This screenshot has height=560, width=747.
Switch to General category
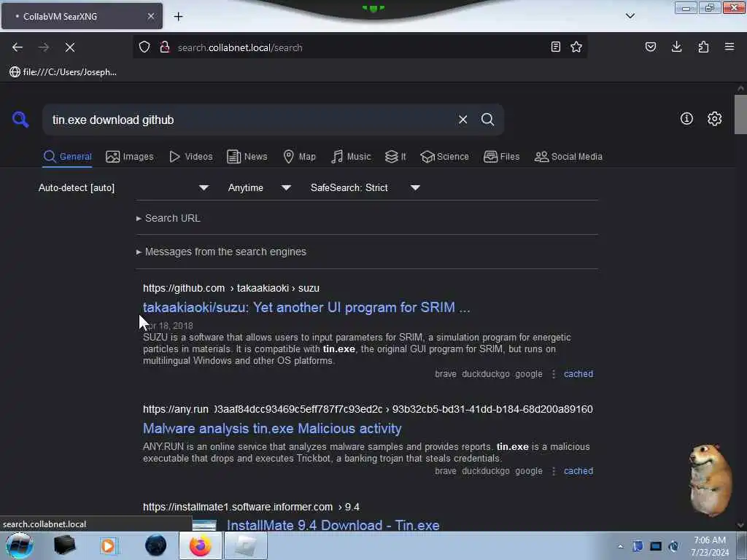point(67,157)
